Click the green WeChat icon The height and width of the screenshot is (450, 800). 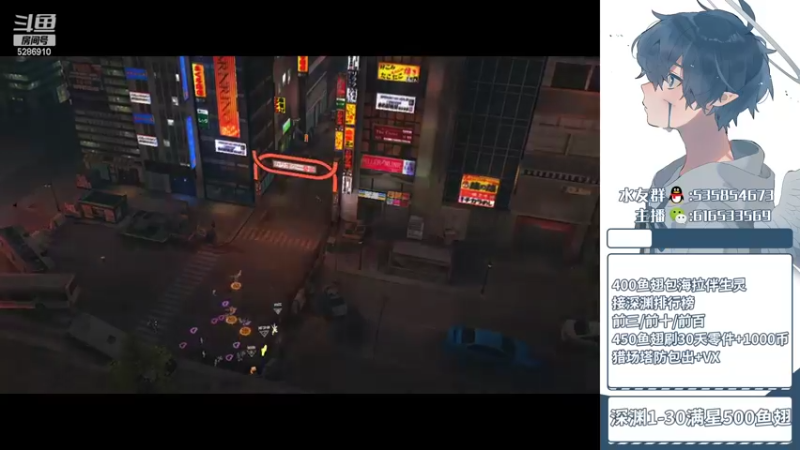coord(678,216)
